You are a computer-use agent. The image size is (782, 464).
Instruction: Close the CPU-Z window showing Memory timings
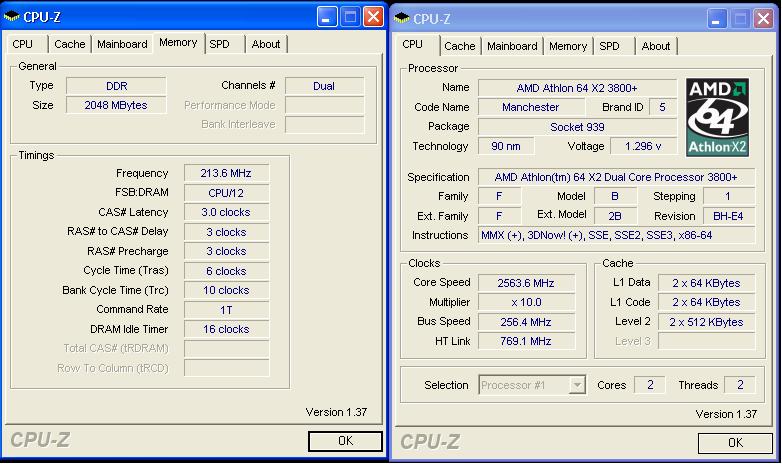[x=373, y=17]
